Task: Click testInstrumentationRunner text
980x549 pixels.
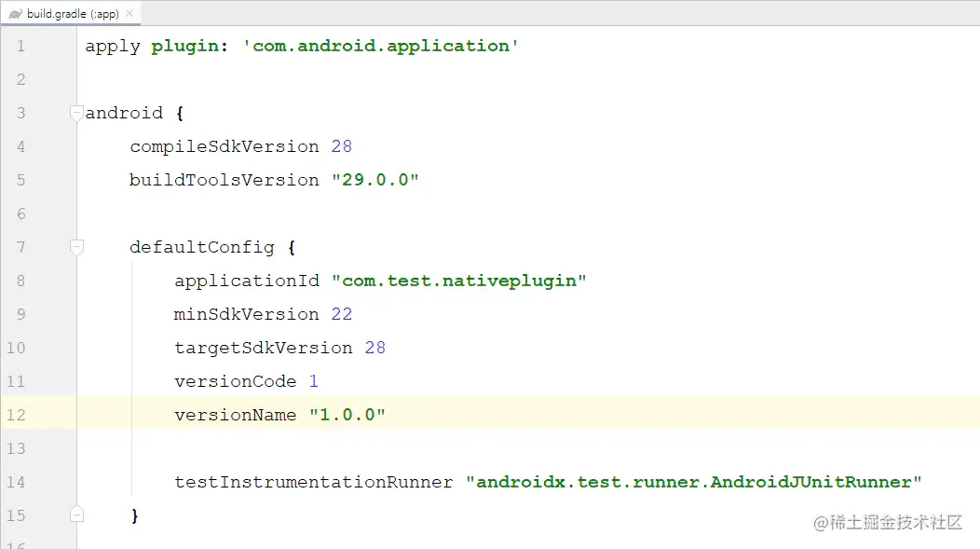Action: (x=314, y=482)
